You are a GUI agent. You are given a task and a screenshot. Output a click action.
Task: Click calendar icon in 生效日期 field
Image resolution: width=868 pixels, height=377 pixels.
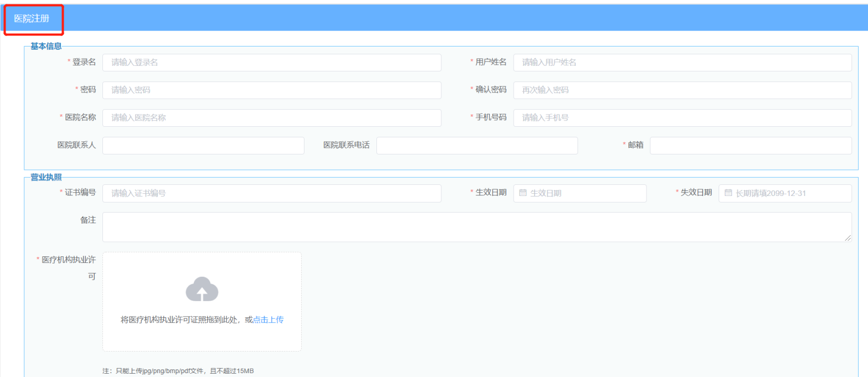tap(523, 193)
